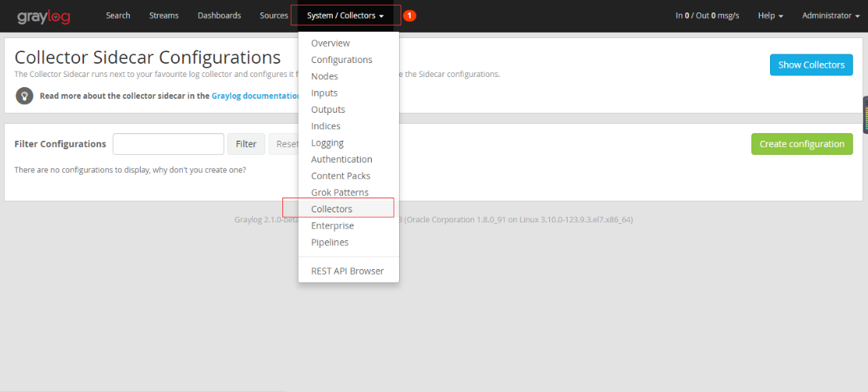Click the Filter button
Image resolution: width=868 pixels, height=392 pixels.
pyautogui.click(x=246, y=144)
